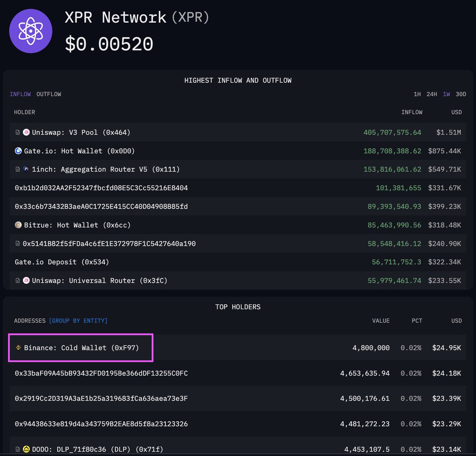
Task: Click the 4,481,272.23 holder value
Action: coord(365,424)
